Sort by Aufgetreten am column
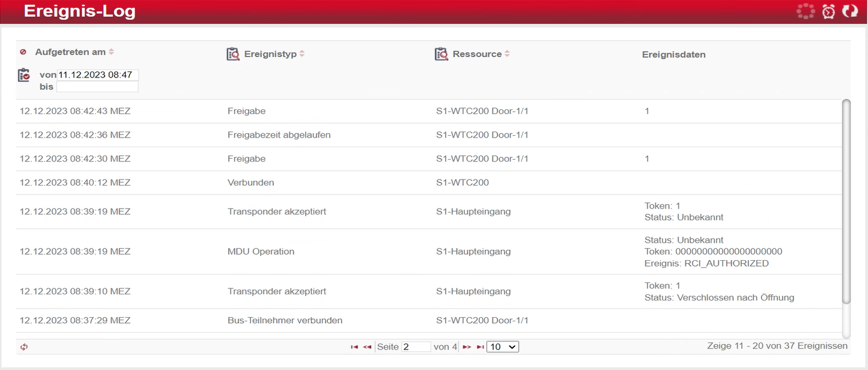 [x=70, y=52]
